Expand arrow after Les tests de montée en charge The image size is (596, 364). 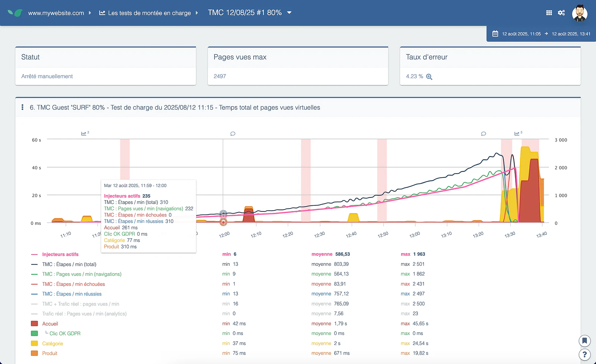[197, 13]
